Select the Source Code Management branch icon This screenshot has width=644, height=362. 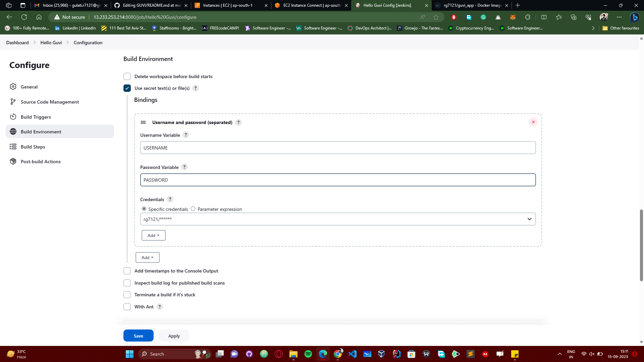[13, 102]
